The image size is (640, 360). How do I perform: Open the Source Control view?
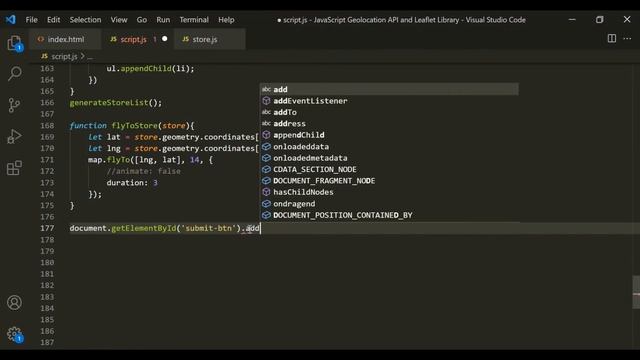coord(14,105)
